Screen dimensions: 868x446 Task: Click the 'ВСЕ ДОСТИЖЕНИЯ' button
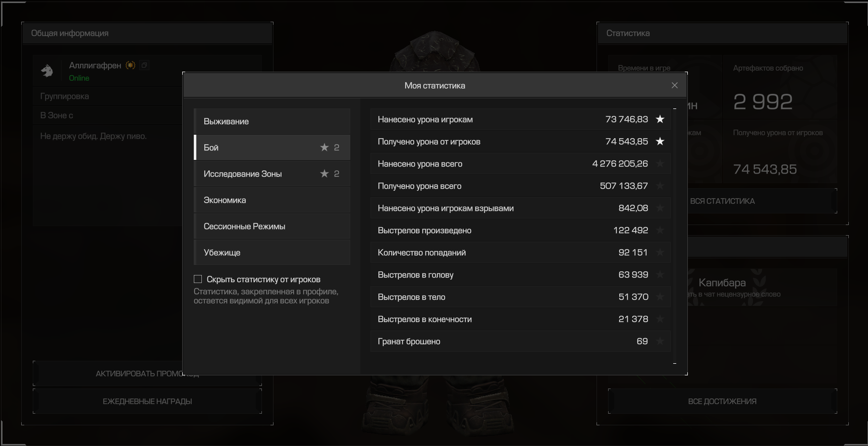point(722,402)
